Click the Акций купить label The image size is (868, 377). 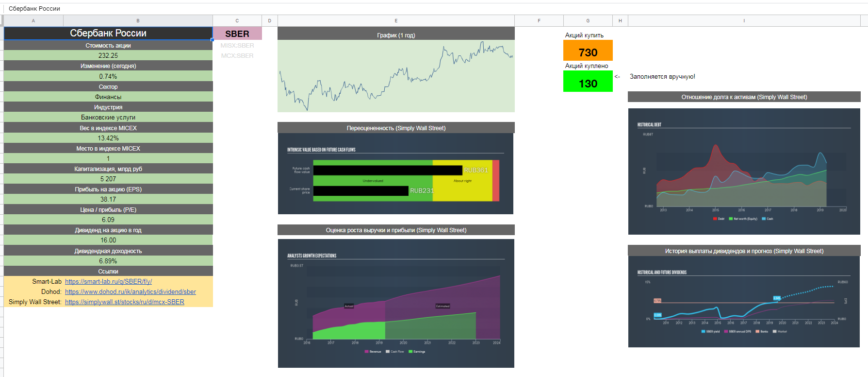tap(584, 35)
